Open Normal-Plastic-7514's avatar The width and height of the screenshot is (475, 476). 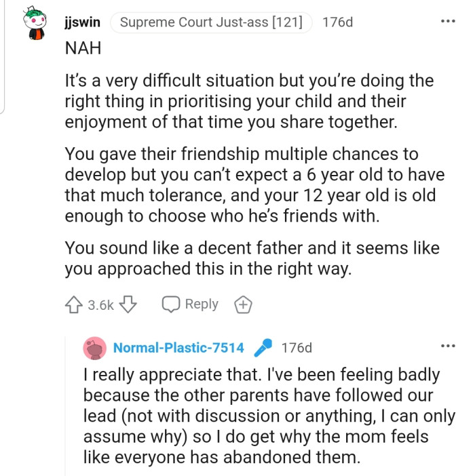(95, 348)
